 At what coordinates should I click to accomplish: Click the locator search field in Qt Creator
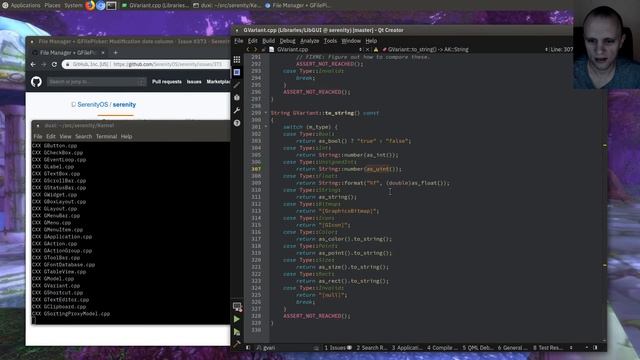(x=288, y=348)
